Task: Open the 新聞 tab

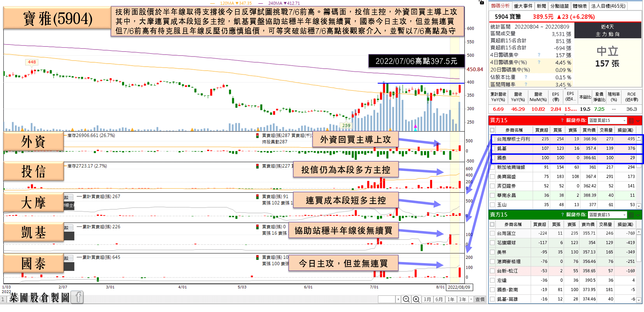Action: 541,6
